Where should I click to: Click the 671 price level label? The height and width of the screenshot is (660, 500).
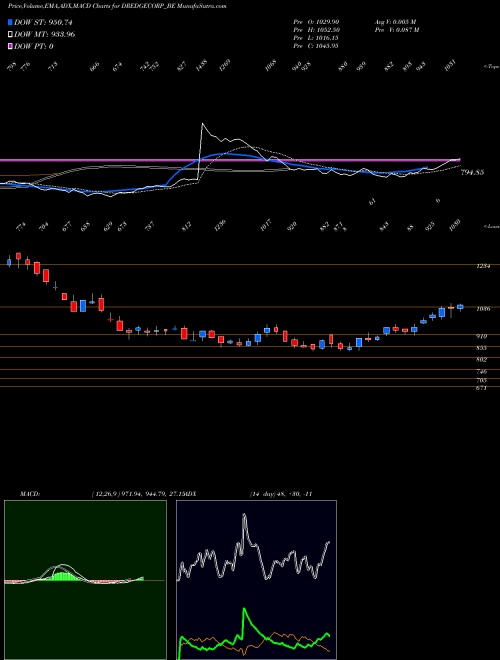coord(481,388)
